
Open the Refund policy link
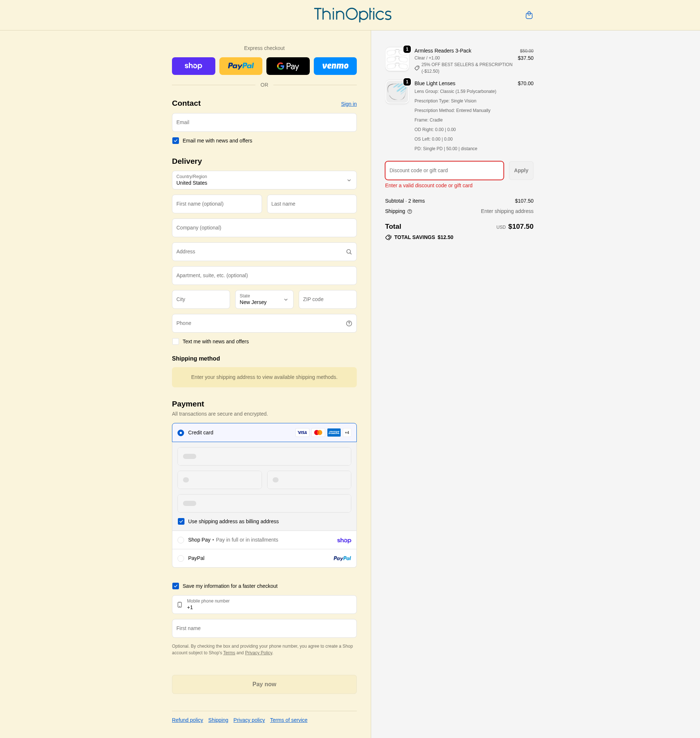pyautogui.click(x=187, y=720)
